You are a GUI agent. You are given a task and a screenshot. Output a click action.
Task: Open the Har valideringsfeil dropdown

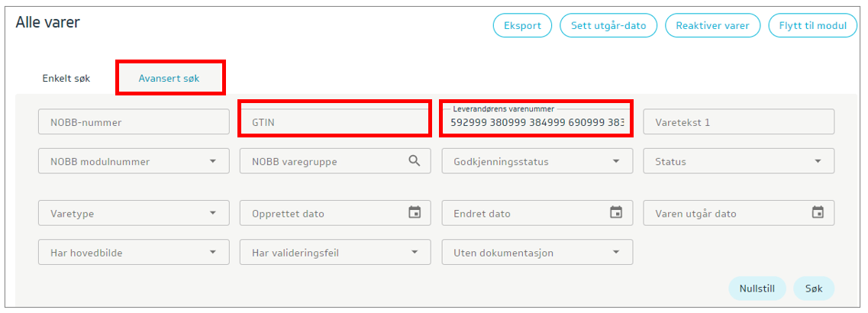point(414,252)
